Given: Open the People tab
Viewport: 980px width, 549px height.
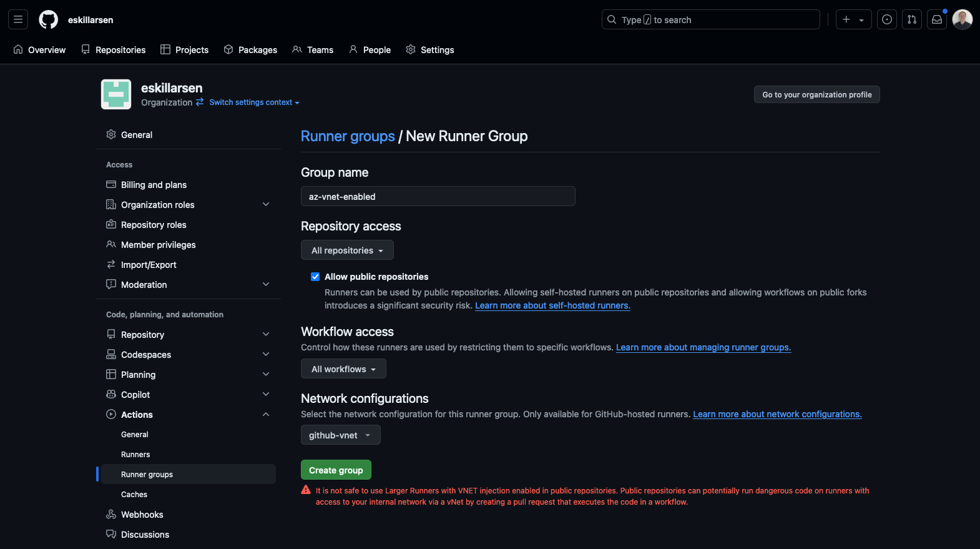Looking at the screenshot, I should pos(370,49).
